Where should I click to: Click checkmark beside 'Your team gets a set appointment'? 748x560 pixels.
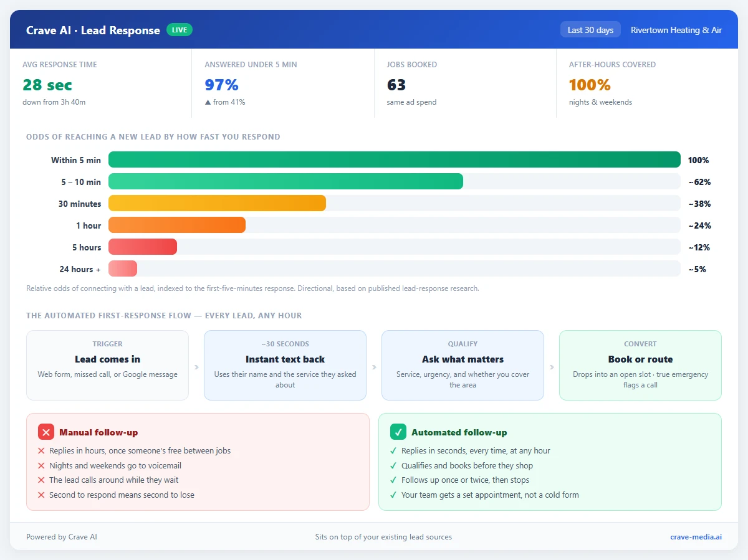click(x=393, y=495)
